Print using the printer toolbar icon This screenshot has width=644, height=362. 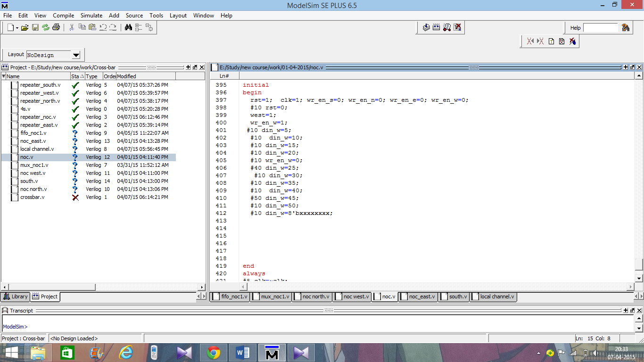56,28
